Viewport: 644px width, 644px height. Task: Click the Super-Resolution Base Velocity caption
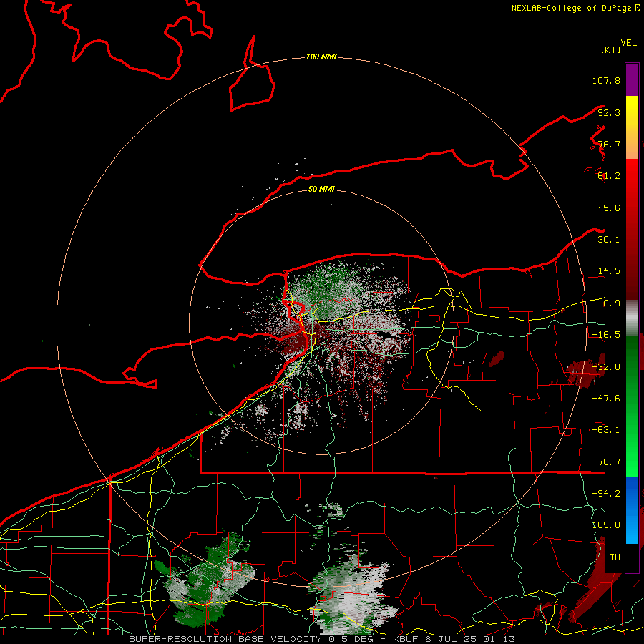click(322, 639)
